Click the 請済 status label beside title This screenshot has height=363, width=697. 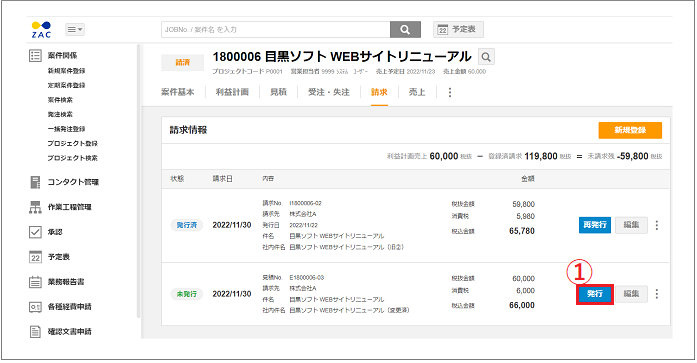183,63
